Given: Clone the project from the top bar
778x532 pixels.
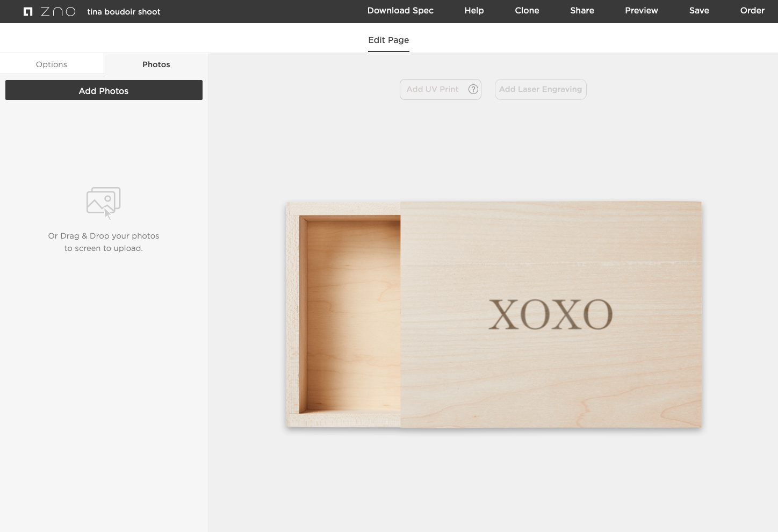Looking at the screenshot, I should tap(527, 11).
